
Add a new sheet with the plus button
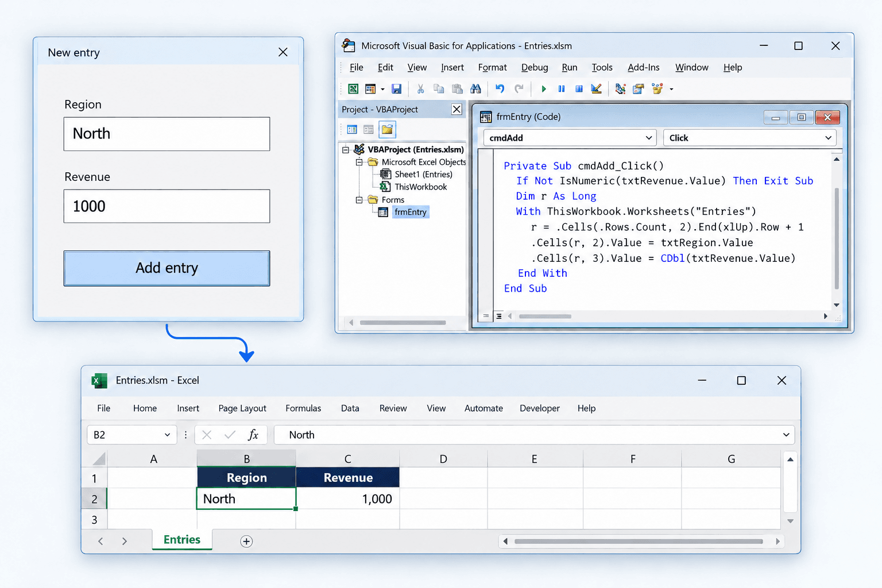pyautogui.click(x=246, y=541)
